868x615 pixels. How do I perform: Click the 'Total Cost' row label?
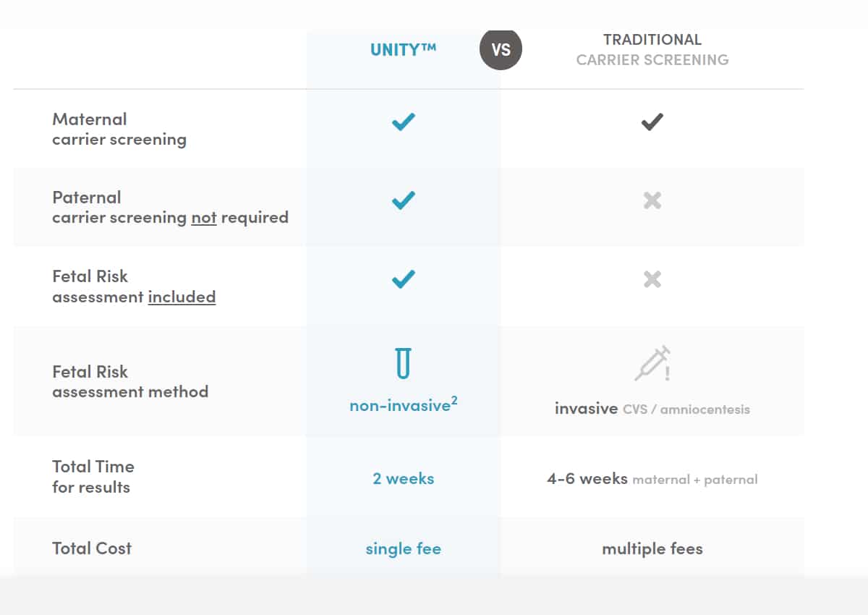92,548
